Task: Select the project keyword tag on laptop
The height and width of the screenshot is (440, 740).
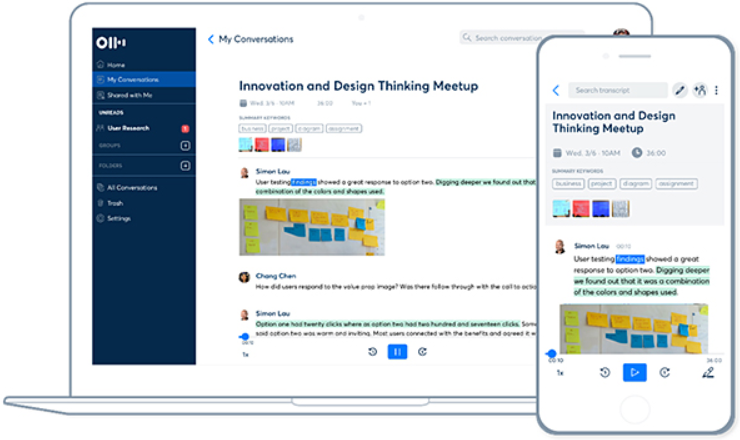Action: pos(280,128)
